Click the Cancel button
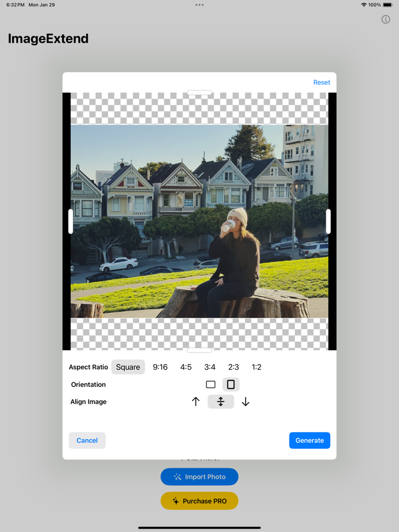 point(87,440)
